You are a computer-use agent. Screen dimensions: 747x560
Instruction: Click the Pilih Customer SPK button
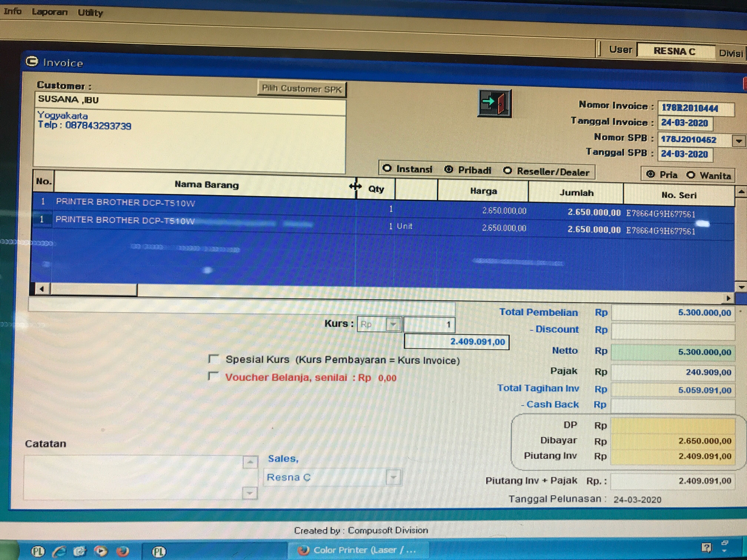[302, 89]
